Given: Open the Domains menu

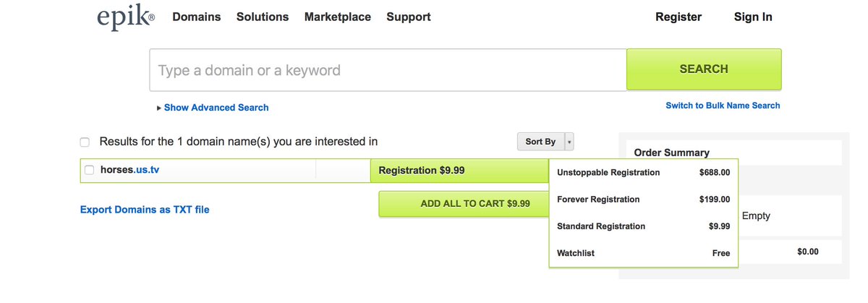Looking at the screenshot, I should click(196, 17).
